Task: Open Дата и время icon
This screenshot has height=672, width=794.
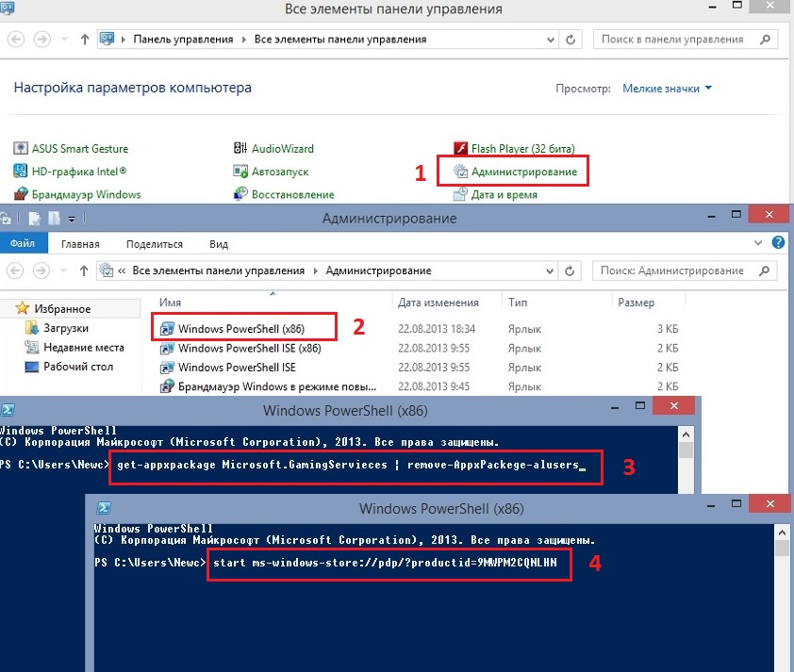Action: pos(460,194)
